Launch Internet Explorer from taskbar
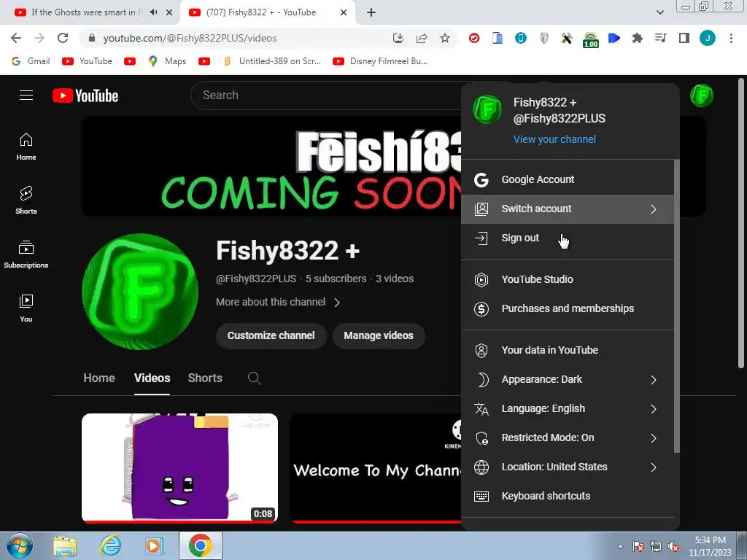747x560 pixels. (x=110, y=545)
